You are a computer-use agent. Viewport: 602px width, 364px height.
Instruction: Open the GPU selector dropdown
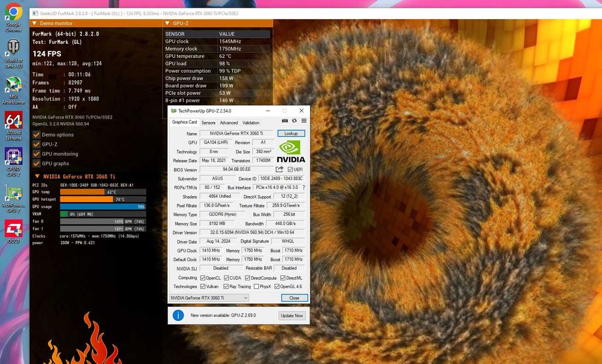pyautogui.click(x=209, y=298)
